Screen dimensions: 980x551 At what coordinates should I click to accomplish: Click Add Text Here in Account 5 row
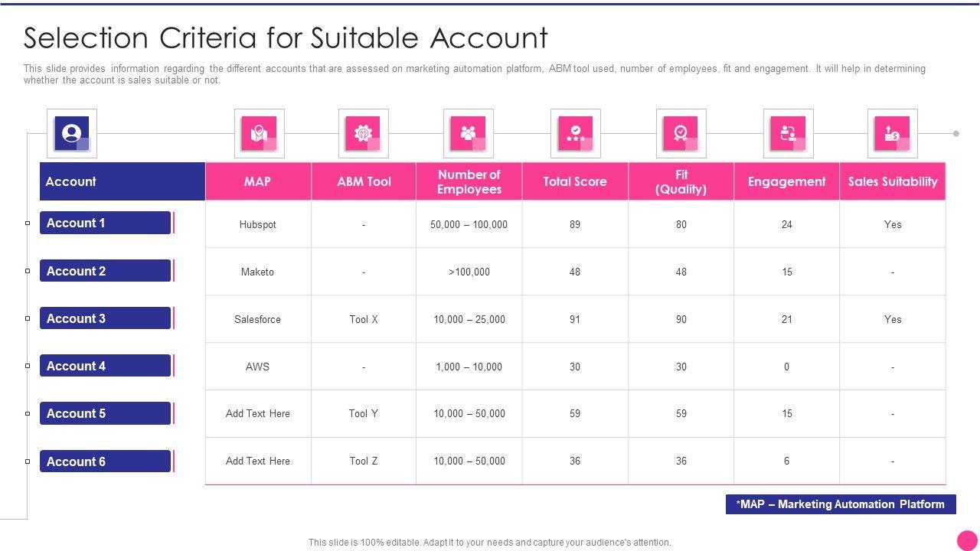pyautogui.click(x=257, y=413)
